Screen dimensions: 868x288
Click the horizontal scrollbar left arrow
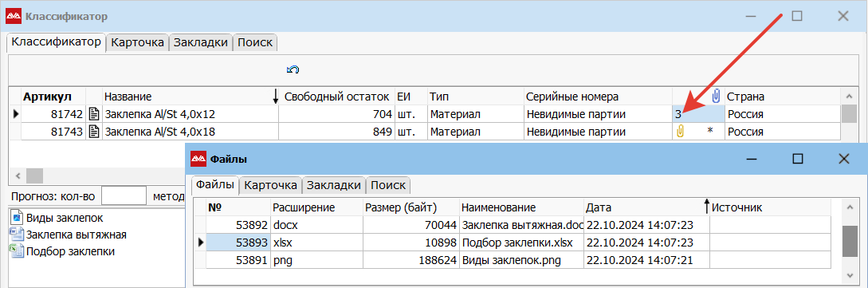click(x=18, y=176)
